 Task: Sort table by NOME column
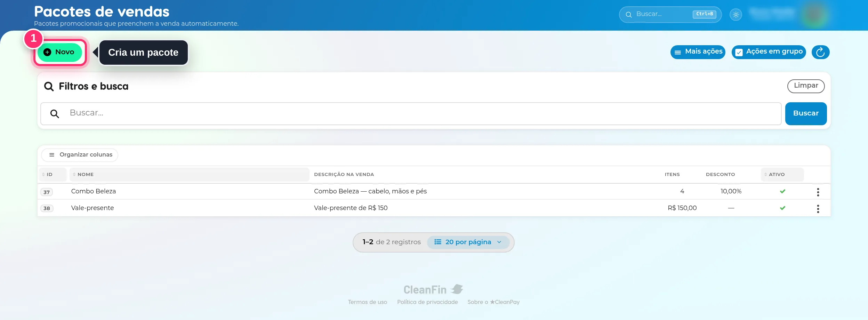pos(189,174)
